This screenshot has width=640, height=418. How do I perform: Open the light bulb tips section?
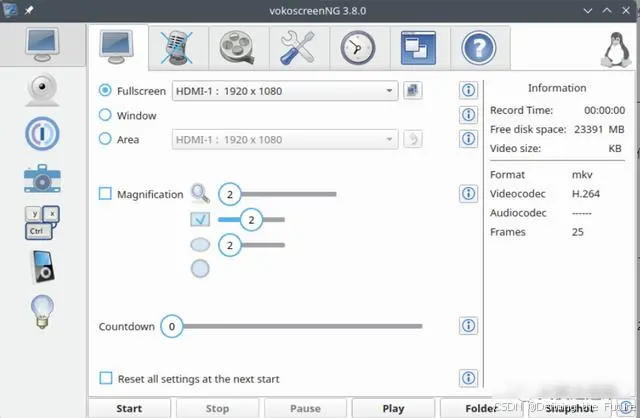point(42,311)
